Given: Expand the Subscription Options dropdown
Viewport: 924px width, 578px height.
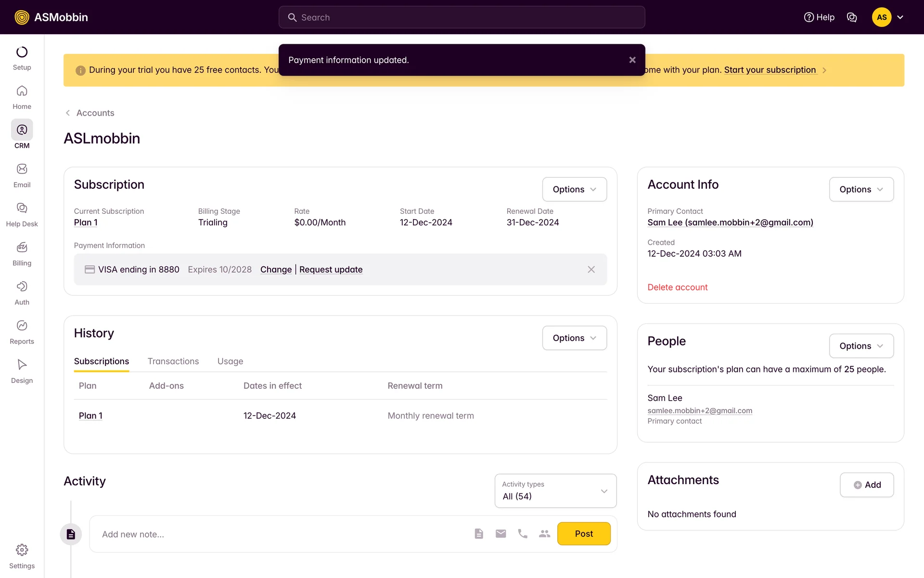Looking at the screenshot, I should 574,189.
